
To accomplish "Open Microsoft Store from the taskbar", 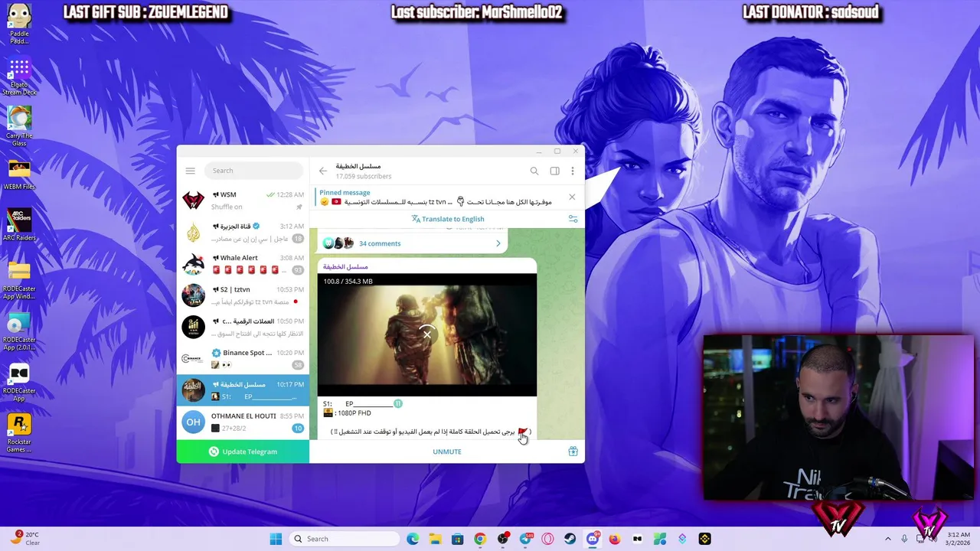I will coord(457,539).
